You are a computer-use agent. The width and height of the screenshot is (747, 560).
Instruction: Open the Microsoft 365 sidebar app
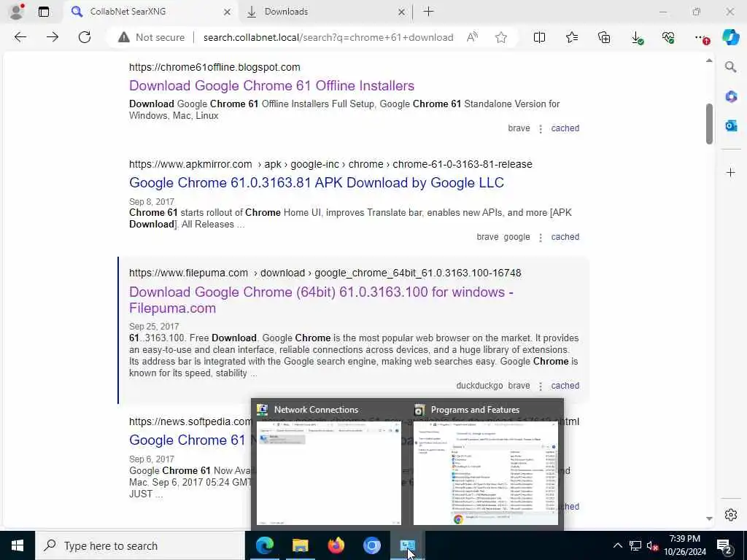coord(730,97)
